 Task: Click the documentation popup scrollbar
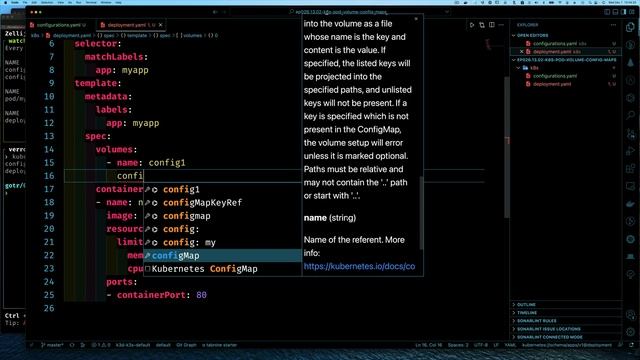point(421,212)
